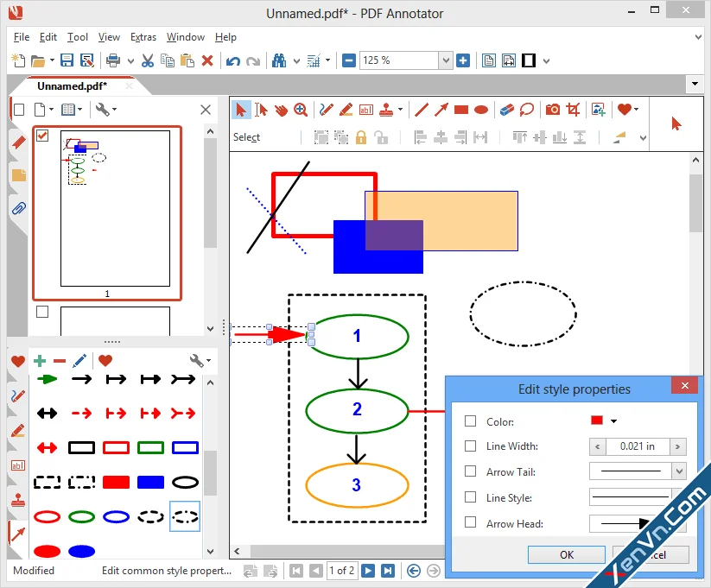The image size is (711, 588).
Task: Expand toolbox settings wrench dropdown
Action: click(x=208, y=361)
